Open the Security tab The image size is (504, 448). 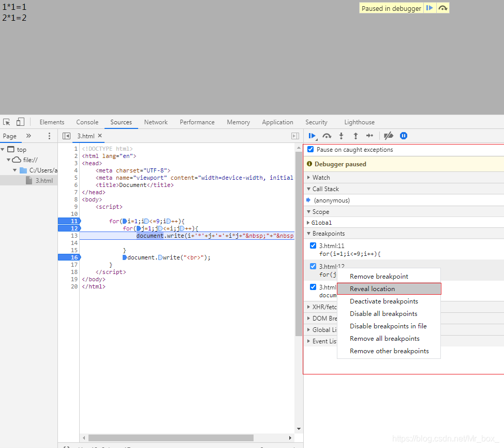pos(316,122)
